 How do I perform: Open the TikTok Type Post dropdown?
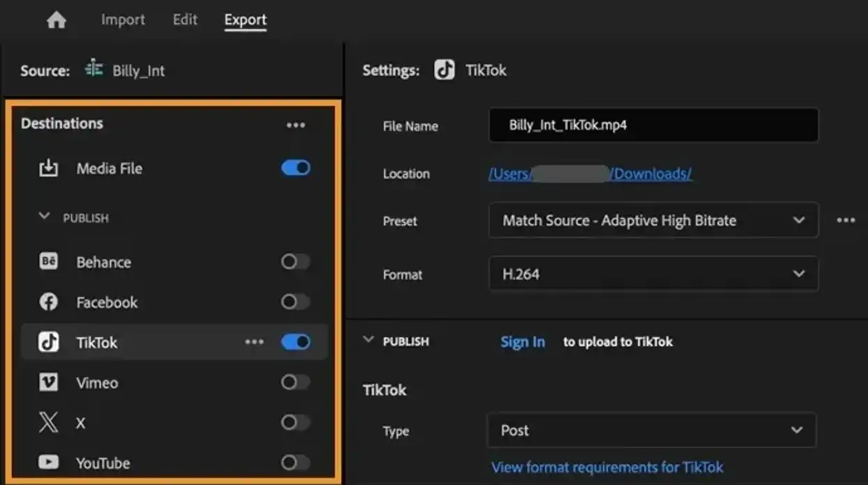[x=651, y=430]
